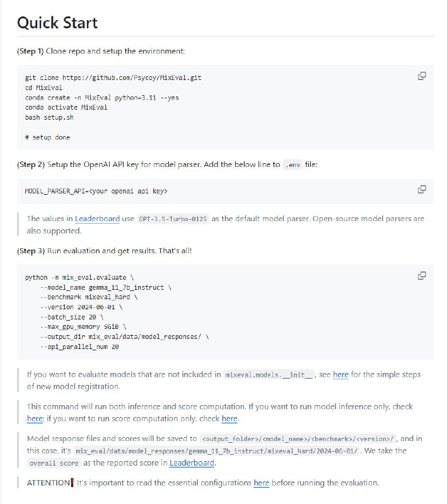Click "here" for new model registration steps
Screen dimensions: 447x504
point(340,374)
